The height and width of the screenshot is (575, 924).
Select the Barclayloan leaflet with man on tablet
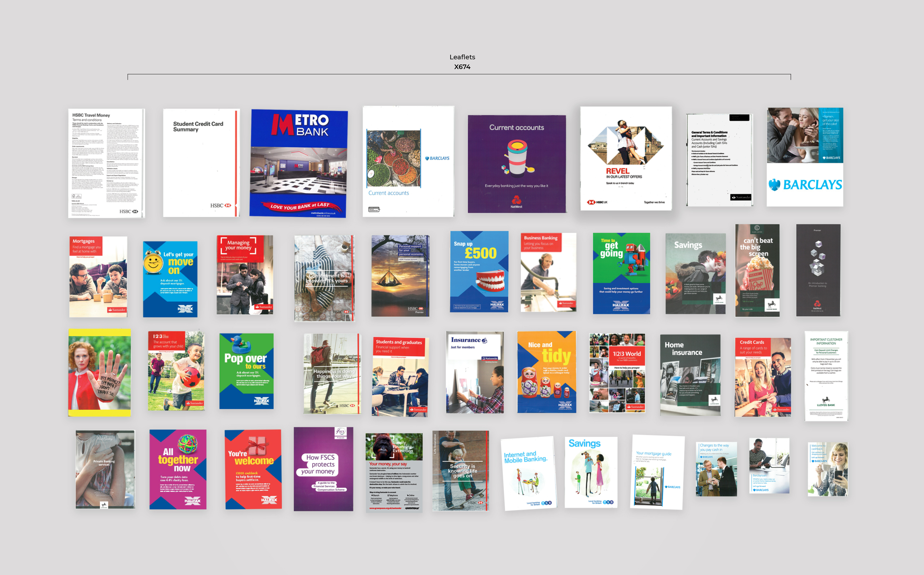(769, 466)
